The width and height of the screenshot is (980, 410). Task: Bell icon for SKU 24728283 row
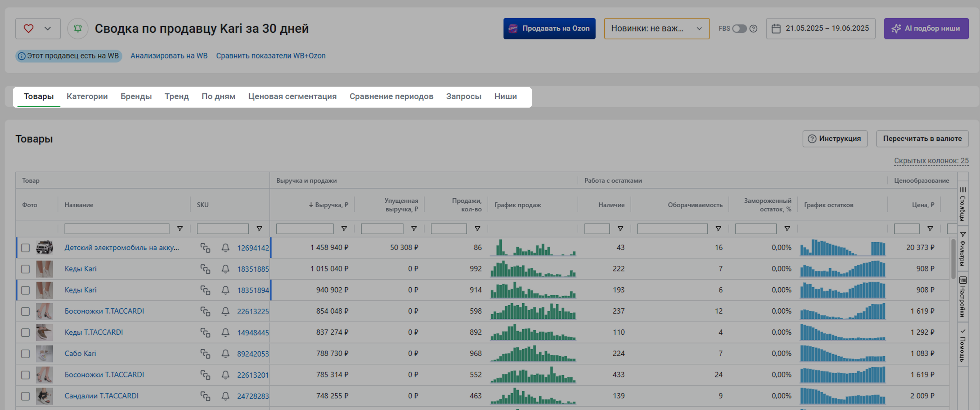point(225,396)
